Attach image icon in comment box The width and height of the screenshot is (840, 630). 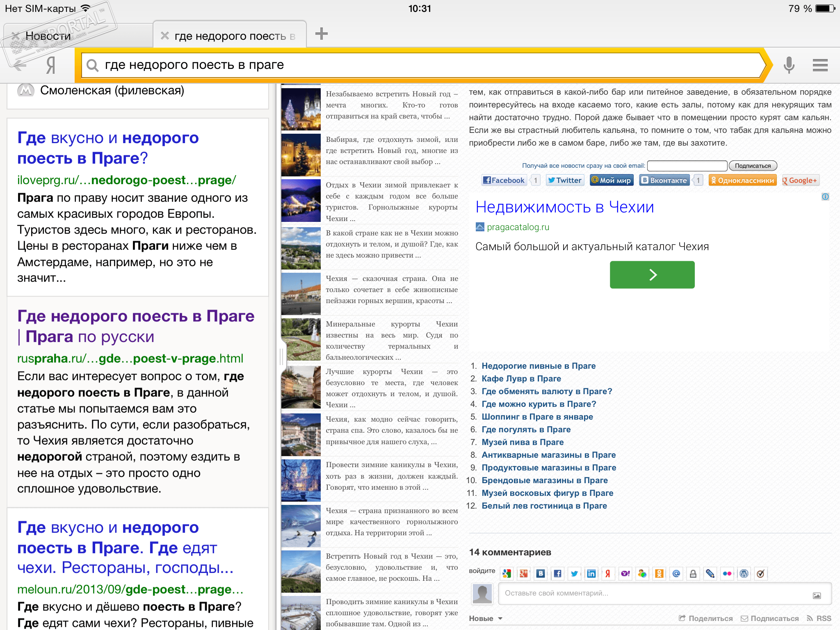817,595
